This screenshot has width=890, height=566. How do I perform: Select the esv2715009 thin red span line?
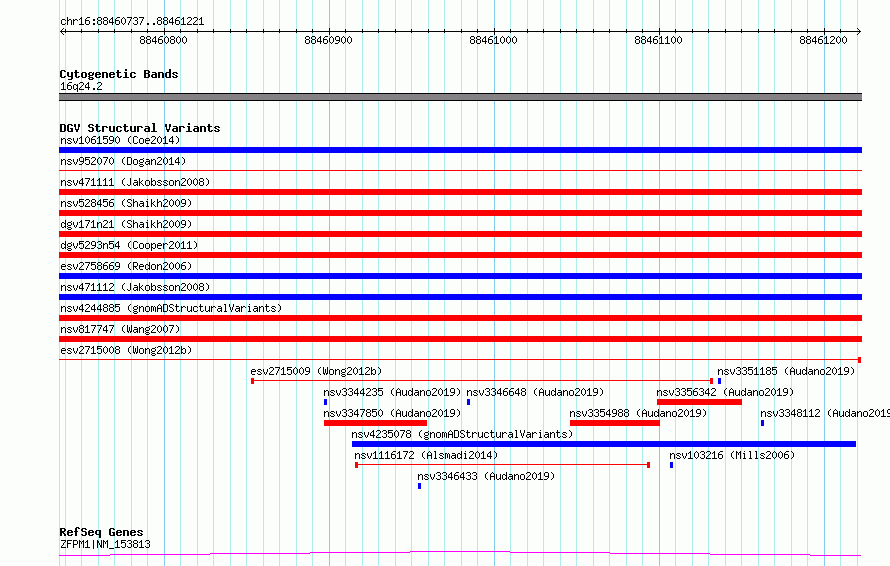tap(482, 381)
